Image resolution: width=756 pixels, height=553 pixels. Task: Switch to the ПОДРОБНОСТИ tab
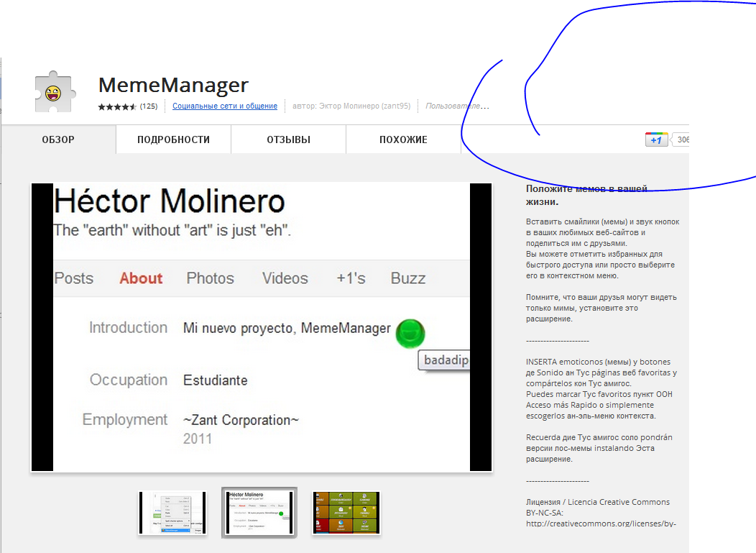[x=174, y=140]
